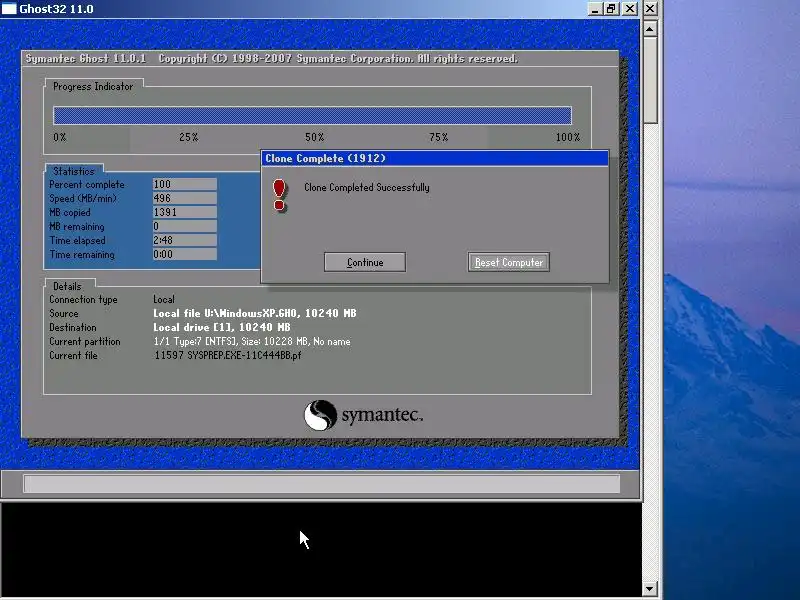Click the 75% progress marker label

[439, 137]
